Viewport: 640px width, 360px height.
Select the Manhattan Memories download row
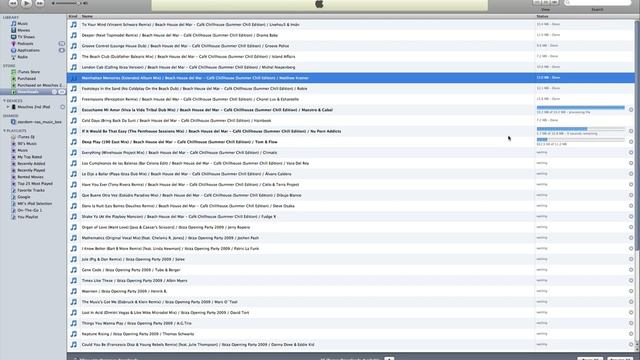coord(351,78)
